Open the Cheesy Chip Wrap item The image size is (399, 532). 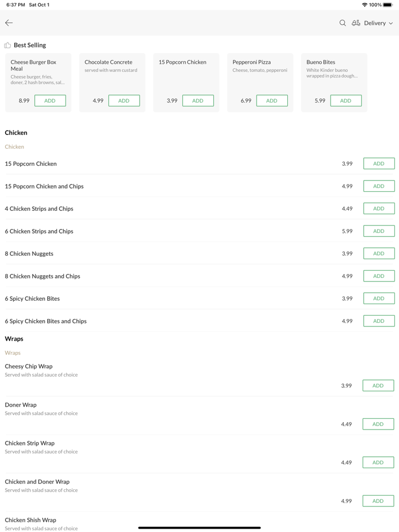coord(28,367)
